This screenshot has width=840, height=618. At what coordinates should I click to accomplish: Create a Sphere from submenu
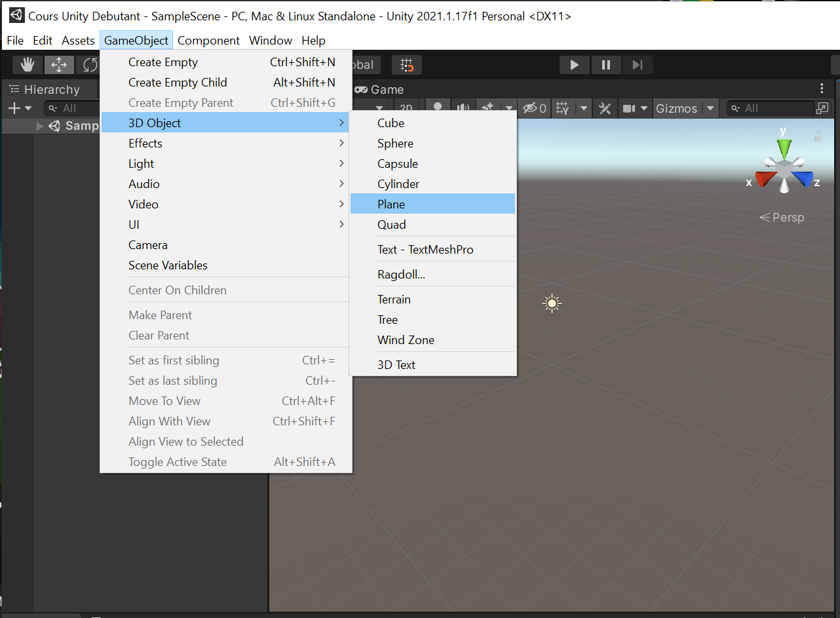pos(433,144)
